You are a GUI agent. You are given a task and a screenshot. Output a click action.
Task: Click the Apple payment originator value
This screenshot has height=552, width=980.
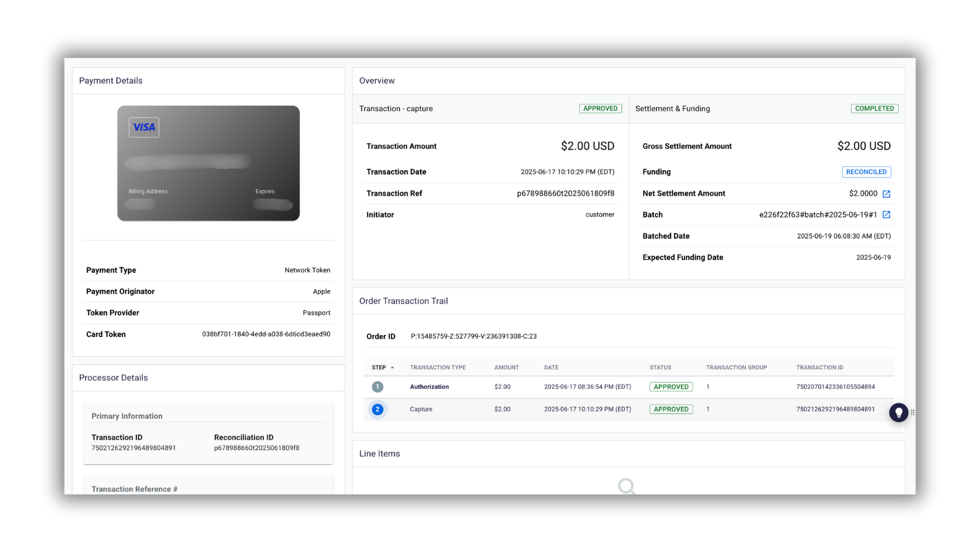[x=321, y=292]
